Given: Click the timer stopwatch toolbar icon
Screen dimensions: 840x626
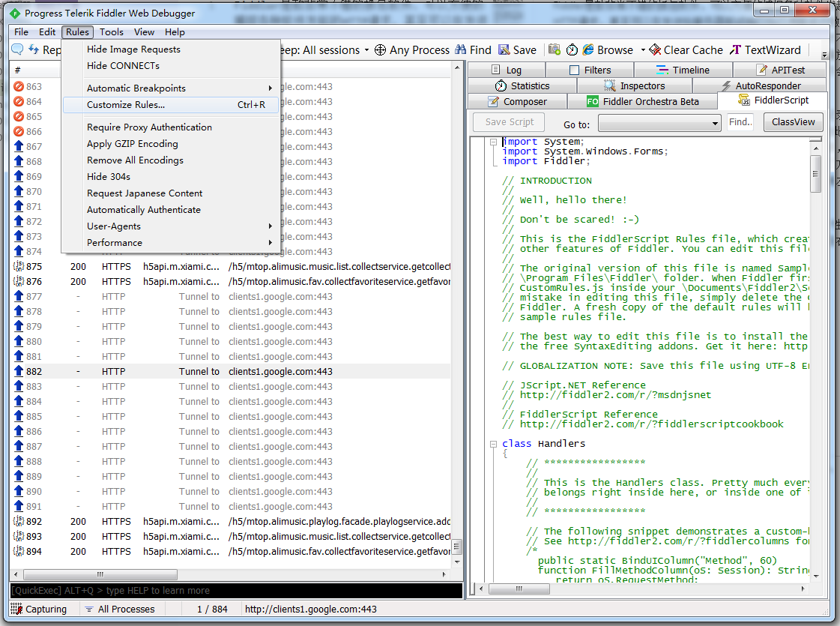Looking at the screenshot, I should coord(572,50).
